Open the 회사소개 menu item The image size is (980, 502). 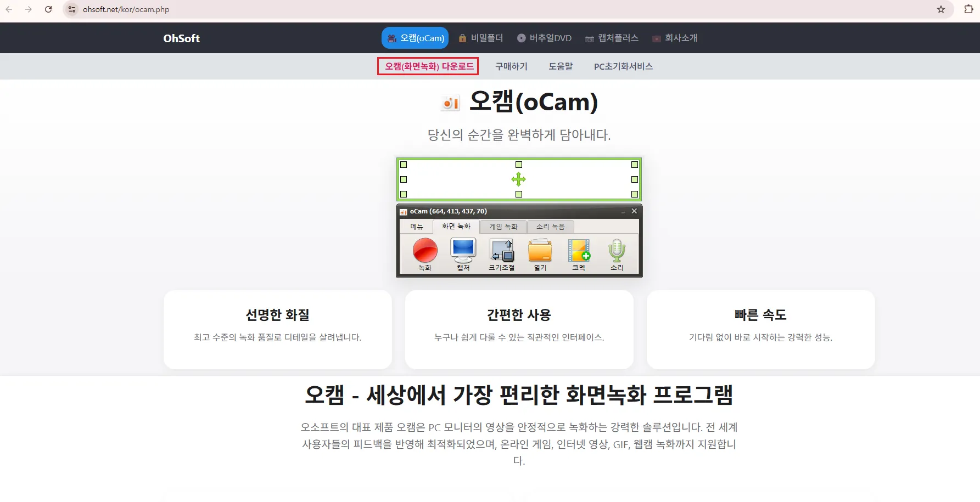[x=675, y=38]
